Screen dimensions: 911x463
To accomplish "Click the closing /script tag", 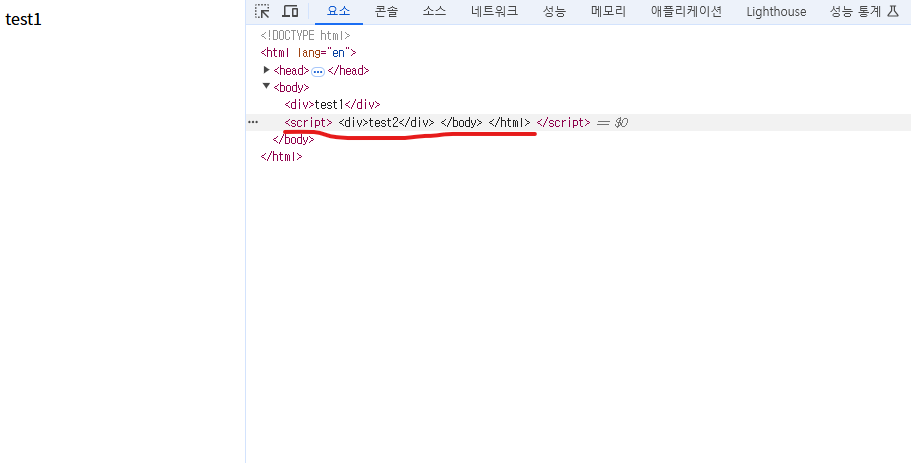I will pos(563,123).
